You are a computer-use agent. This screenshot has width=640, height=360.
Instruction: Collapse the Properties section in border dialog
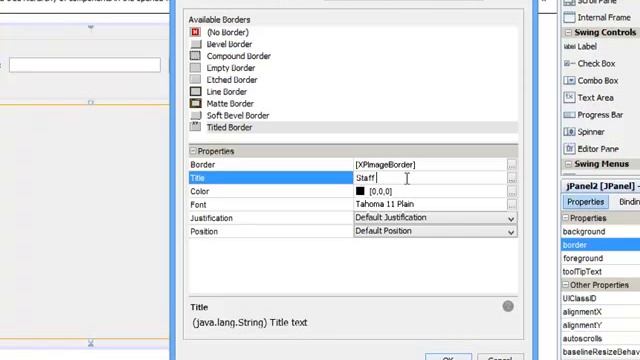[x=193, y=151]
